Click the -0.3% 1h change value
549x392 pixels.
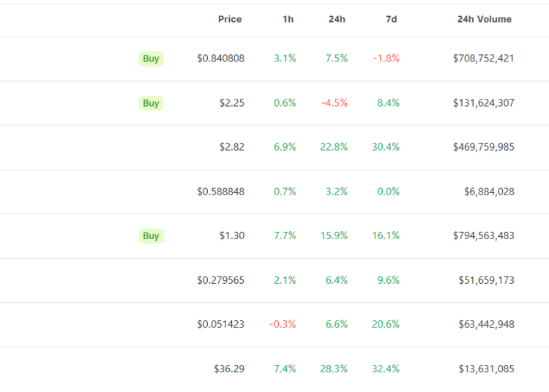pos(283,324)
